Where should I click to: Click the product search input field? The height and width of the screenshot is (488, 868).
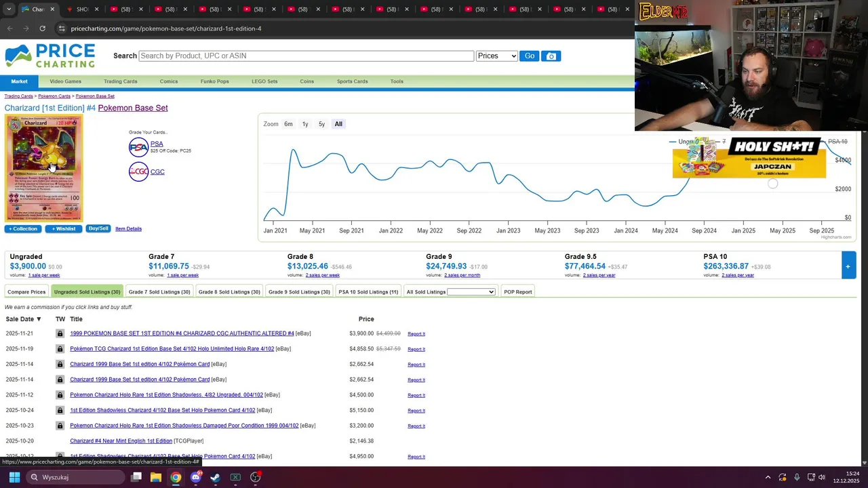pos(306,56)
